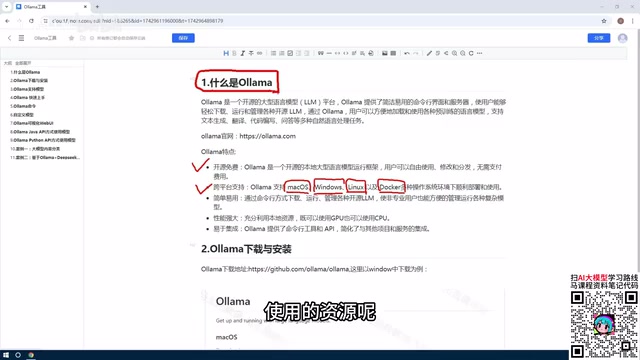Reload the page in the browser

pos(31,21)
